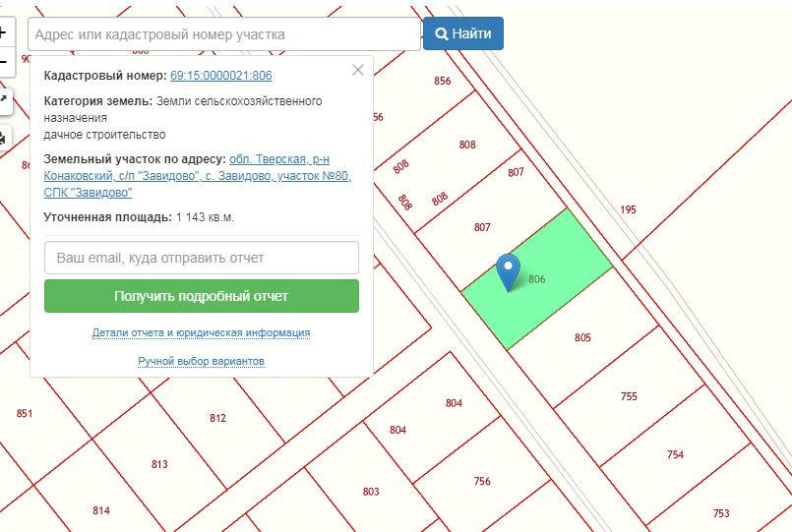Select parcel labeled 814
The image size is (792, 532).
point(101,510)
